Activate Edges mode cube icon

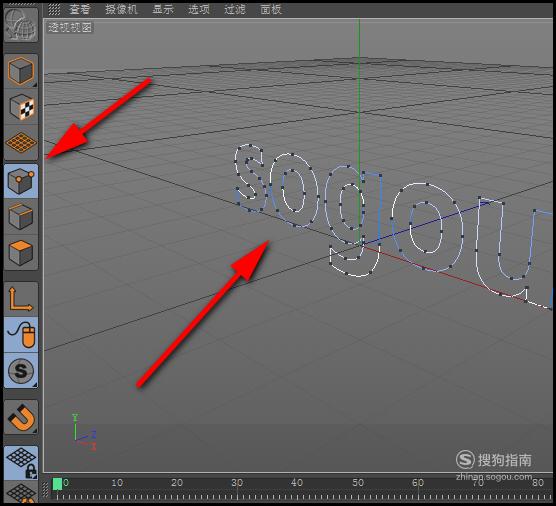click(21, 217)
